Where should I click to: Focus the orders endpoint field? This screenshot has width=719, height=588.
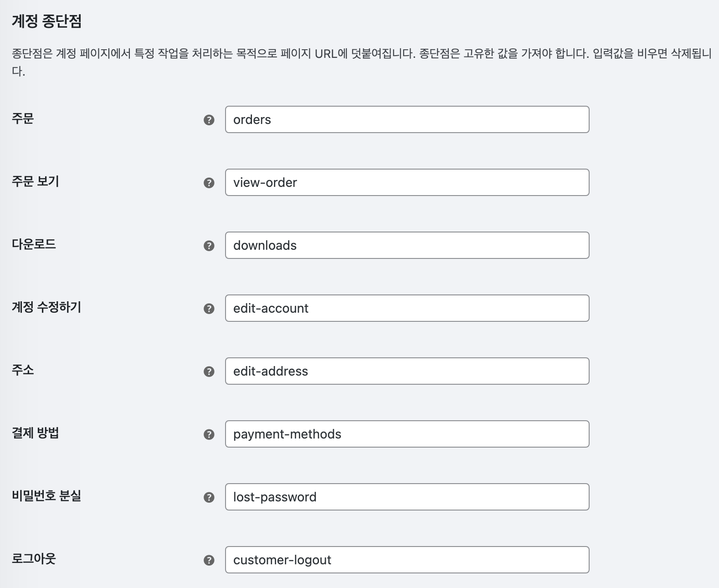pyautogui.click(x=407, y=119)
